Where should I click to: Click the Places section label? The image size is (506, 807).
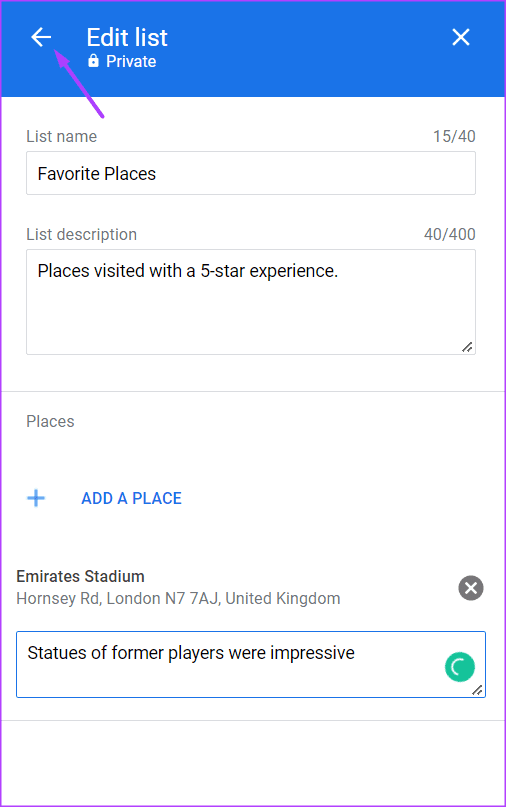point(50,422)
